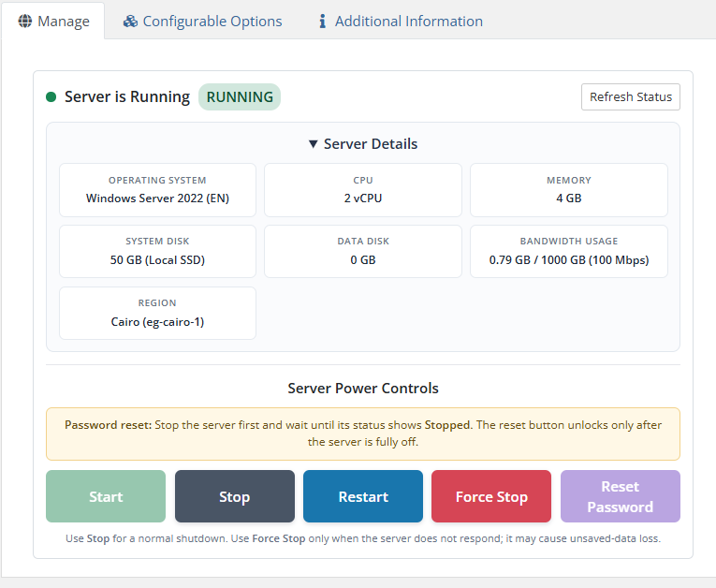Click the cubes icon beside Configurable Options
Screen dimensions: 716x588
(x=130, y=21)
